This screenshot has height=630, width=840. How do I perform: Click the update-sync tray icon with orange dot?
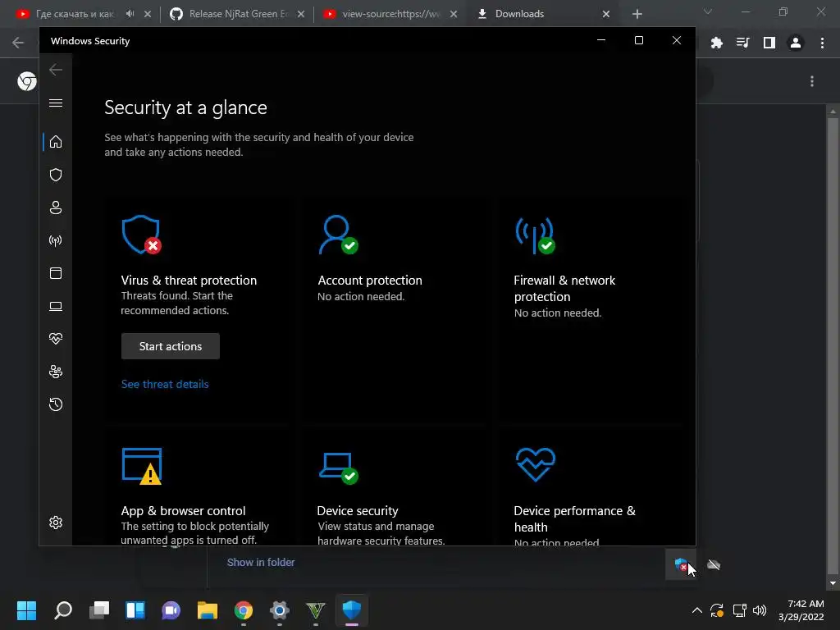[x=717, y=610]
